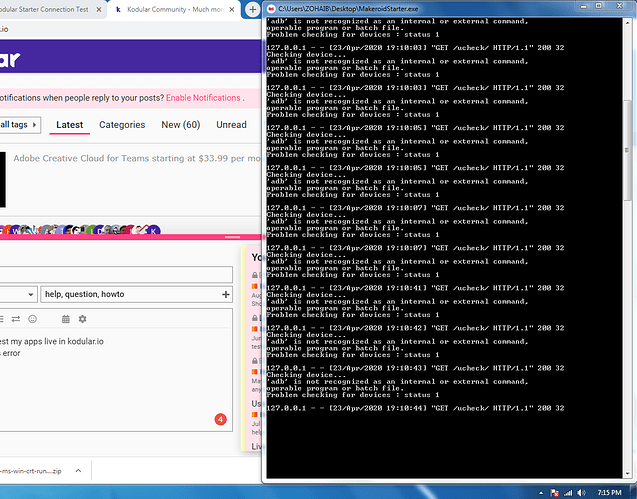Click the calendar date icon in composer

pos(66,319)
